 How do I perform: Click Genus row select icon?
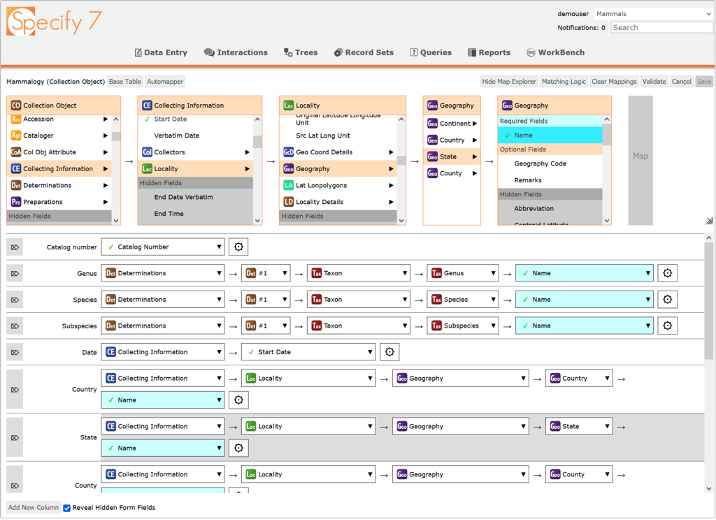click(x=15, y=273)
